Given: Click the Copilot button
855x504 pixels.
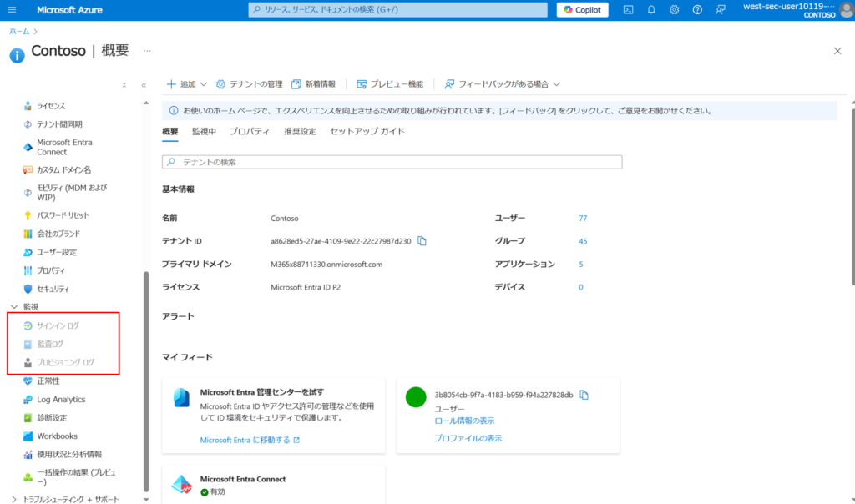Looking at the screenshot, I should point(582,10).
